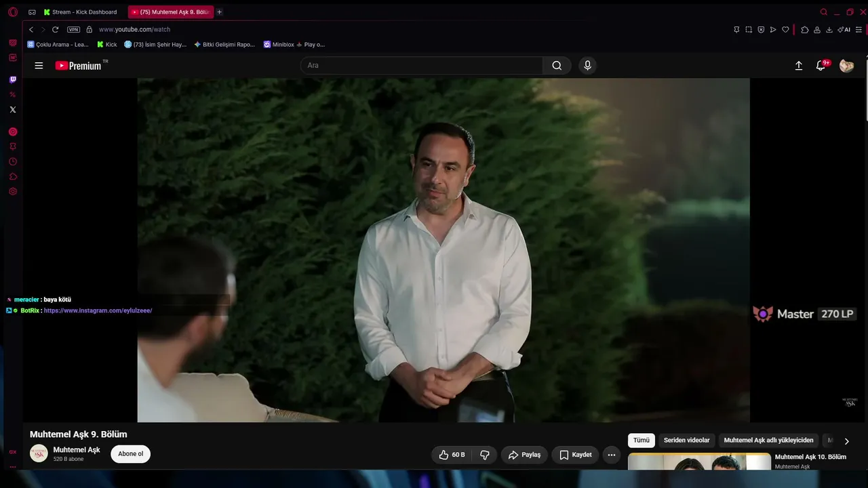Add page to bookmarks with heart icon
This screenshot has height=488, width=868.
click(785, 30)
